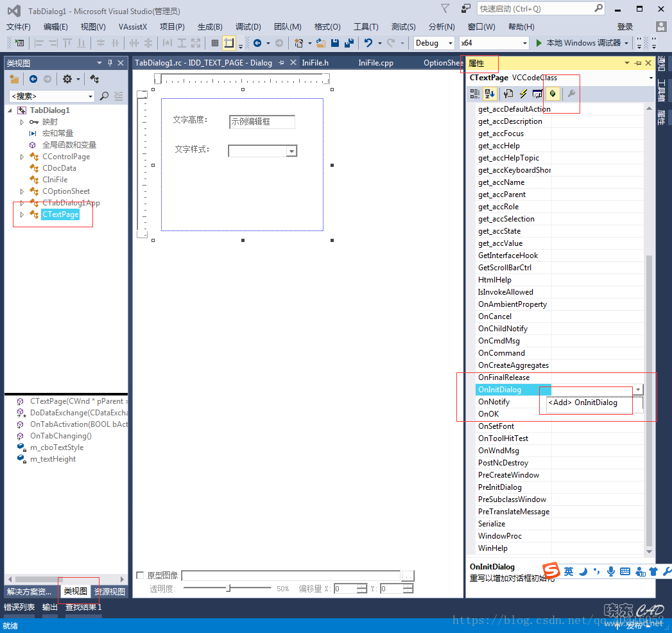Show categorized view in Properties panel
The width and height of the screenshot is (672, 633).
[x=475, y=94]
